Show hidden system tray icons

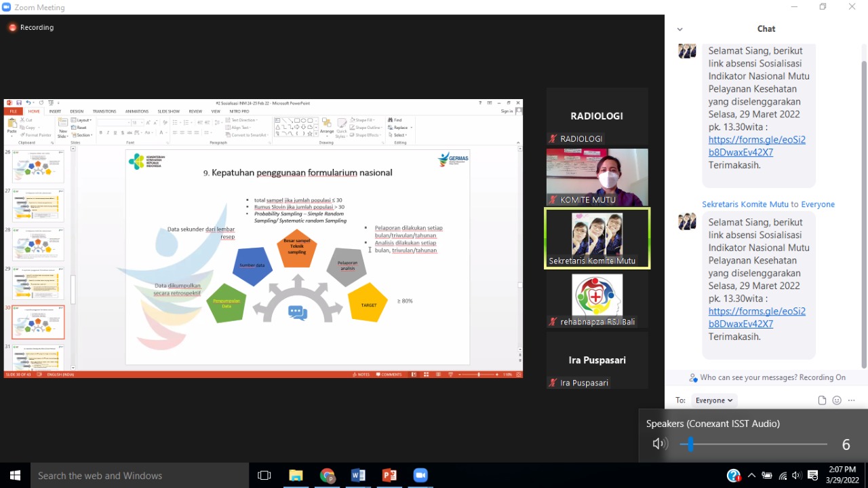click(751, 475)
